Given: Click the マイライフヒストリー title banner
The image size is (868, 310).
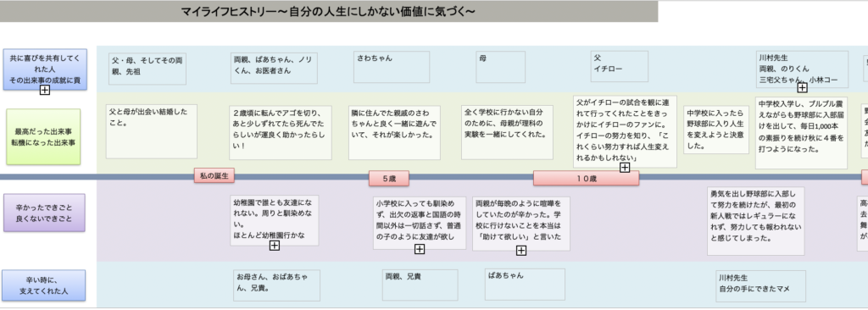Looking at the screenshot, I should point(329,12).
